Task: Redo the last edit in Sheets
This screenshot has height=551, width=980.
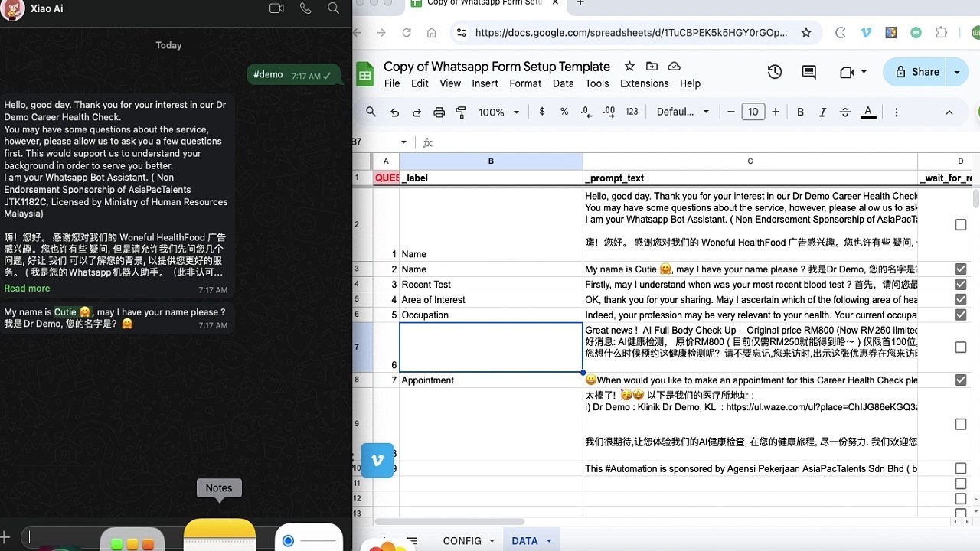Action: tap(416, 112)
